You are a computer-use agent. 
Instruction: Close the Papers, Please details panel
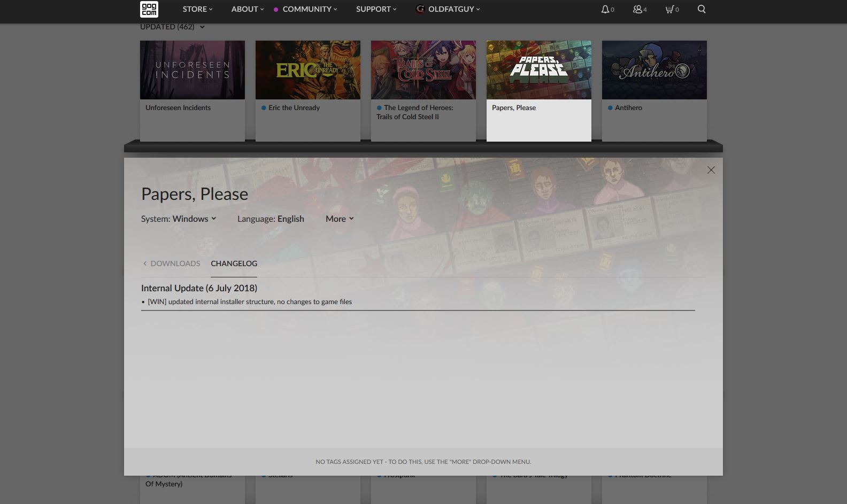[711, 170]
